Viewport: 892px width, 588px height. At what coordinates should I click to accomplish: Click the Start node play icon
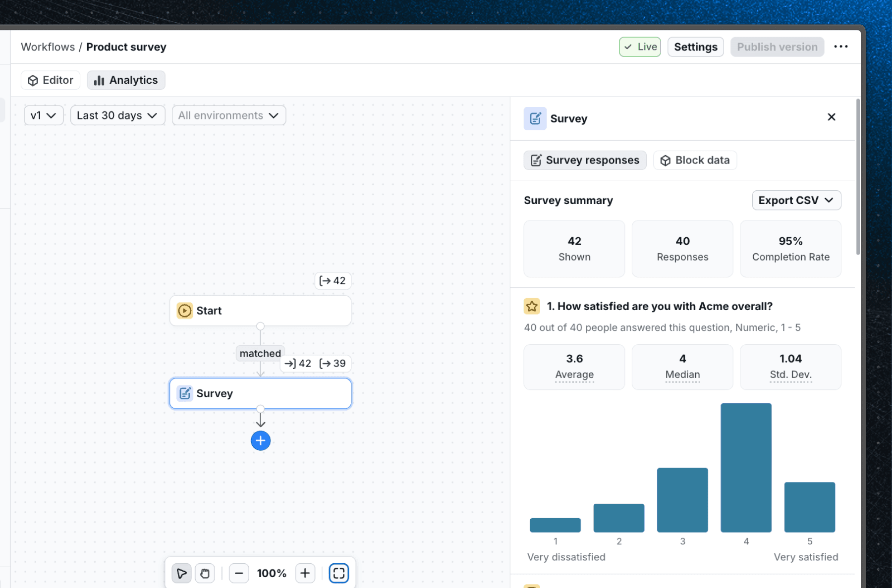(x=184, y=311)
